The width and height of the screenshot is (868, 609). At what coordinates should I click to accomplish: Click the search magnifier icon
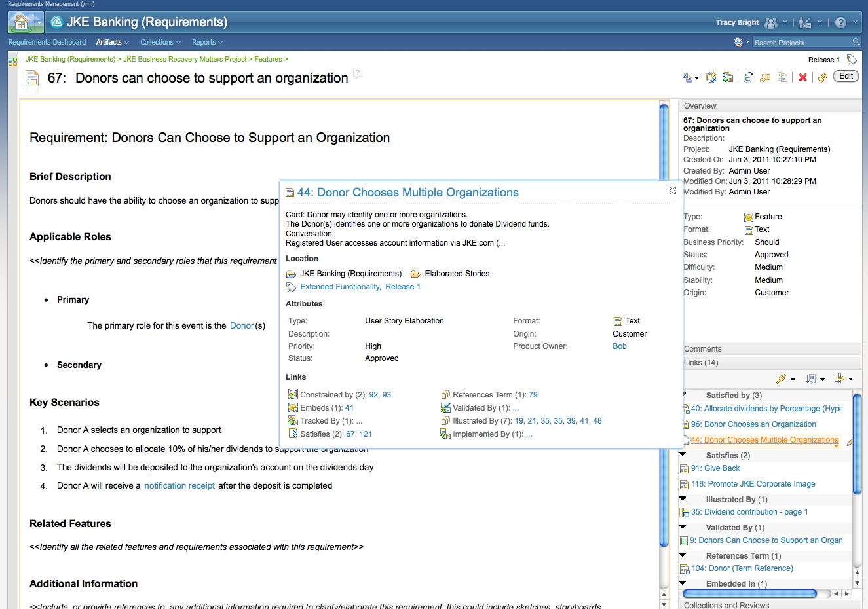tap(856, 42)
